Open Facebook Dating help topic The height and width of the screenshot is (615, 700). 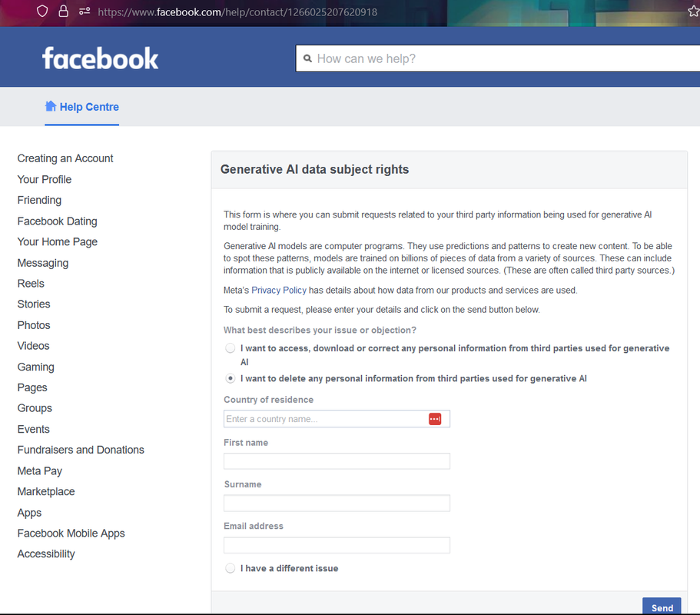[x=57, y=221]
